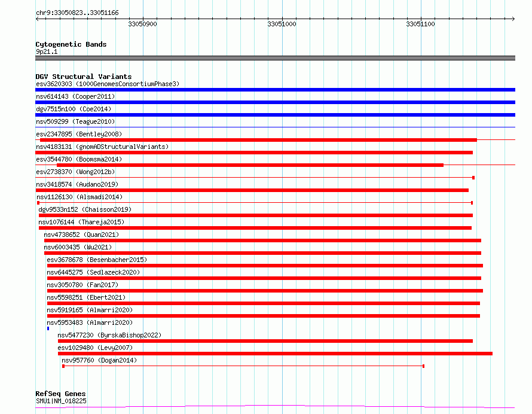Select the blue bar under nsv614143 (Cooper2011)

click(275, 102)
